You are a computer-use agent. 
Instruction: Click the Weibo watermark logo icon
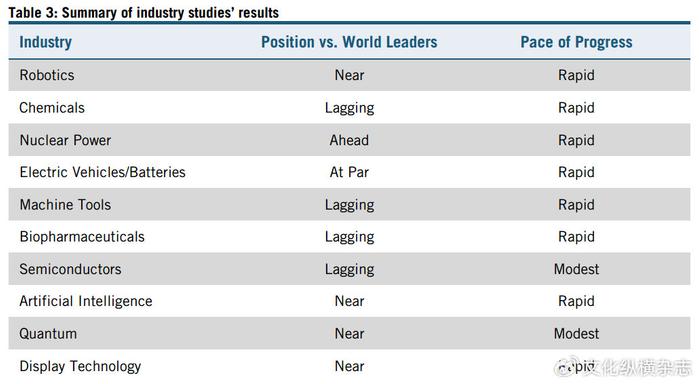(x=566, y=367)
